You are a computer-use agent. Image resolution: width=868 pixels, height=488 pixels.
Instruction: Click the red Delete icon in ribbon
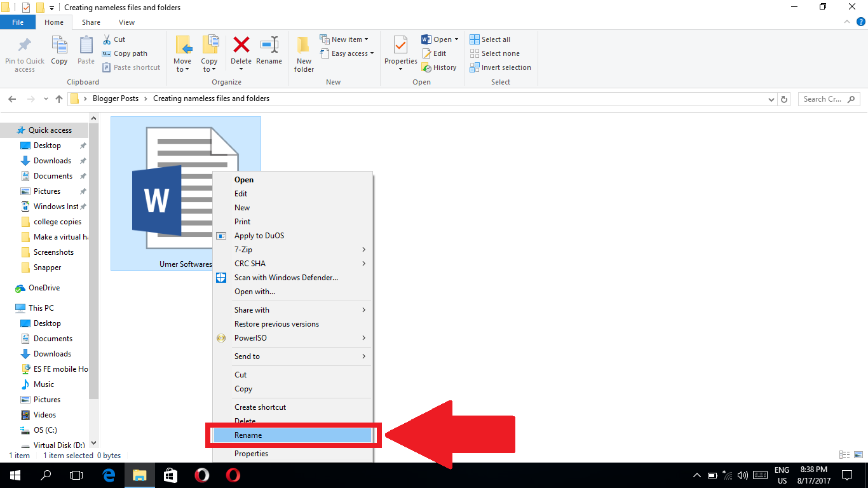(241, 46)
